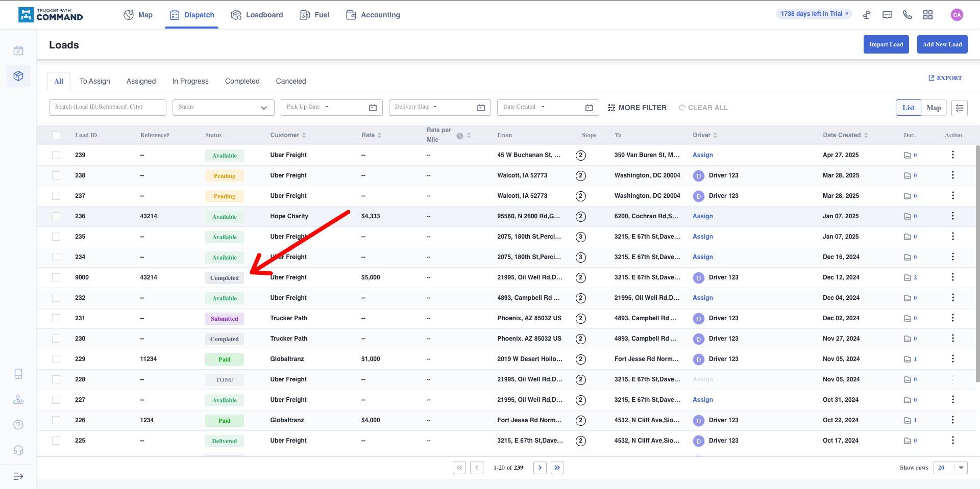Viewport: 980px width, 489px height.
Task: Open documents folder icon for load 9000
Action: [908, 277]
